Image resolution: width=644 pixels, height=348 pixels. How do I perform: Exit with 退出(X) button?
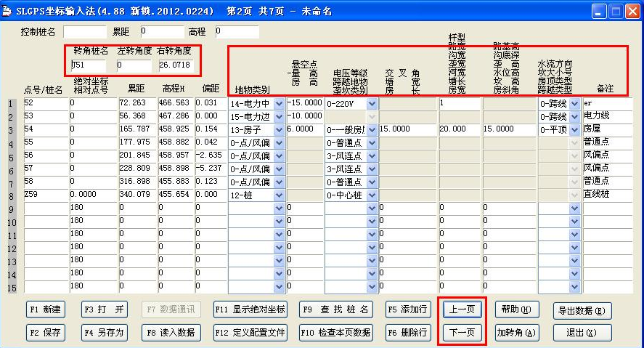coord(582,333)
